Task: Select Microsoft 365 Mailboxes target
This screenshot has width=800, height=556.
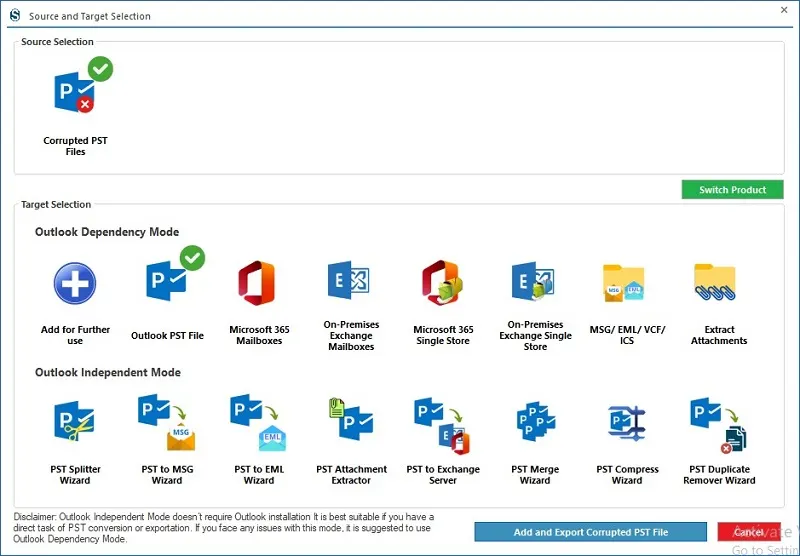Action: pos(257,283)
